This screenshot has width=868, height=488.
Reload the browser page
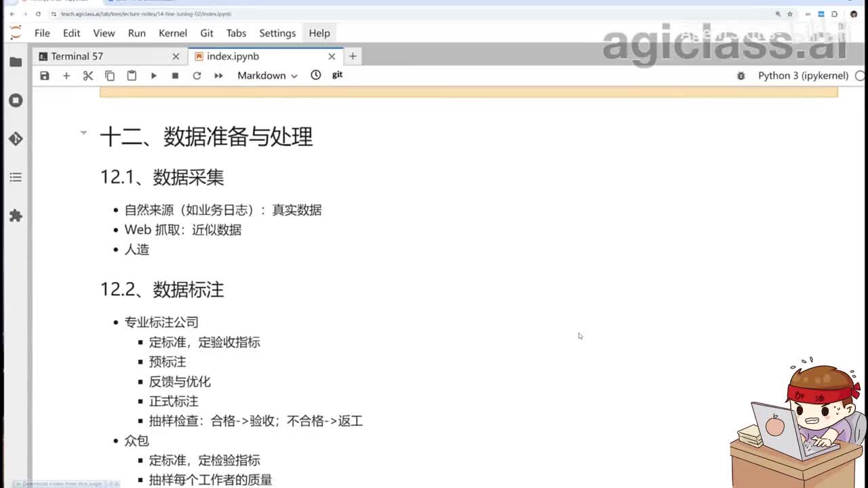click(x=37, y=14)
